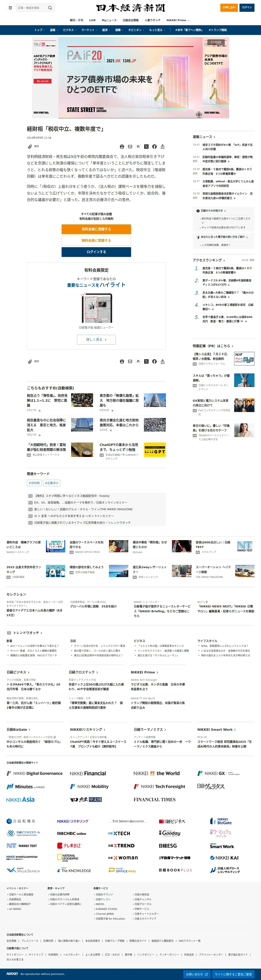
Task: Open the hamburger menu icon
Action: point(10,8)
